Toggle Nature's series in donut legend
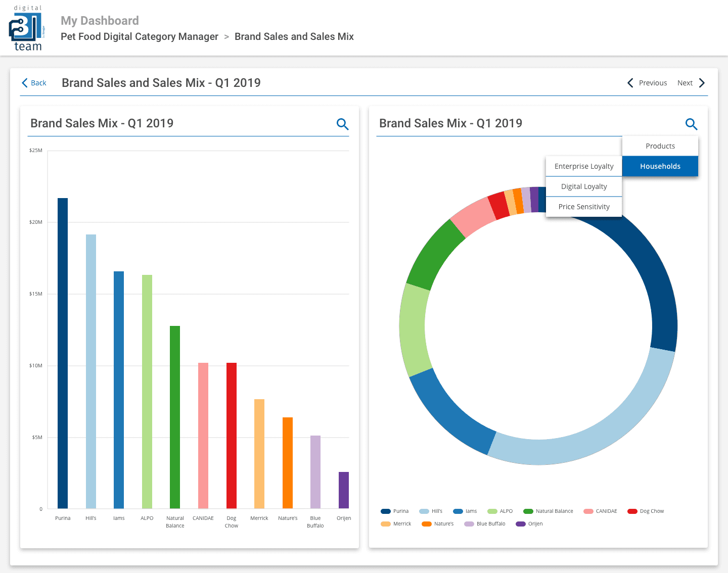 coord(438,524)
